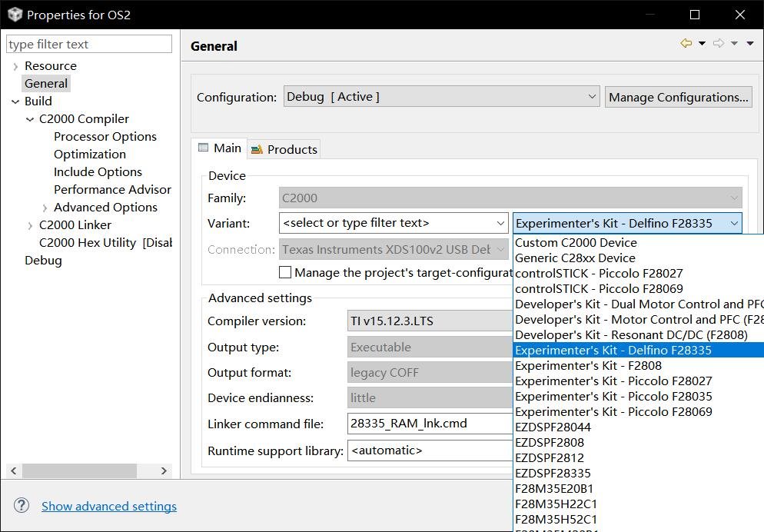The width and height of the screenshot is (764, 532).
Task: Expand the Advanced Options tree node
Action: click(x=45, y=208)
